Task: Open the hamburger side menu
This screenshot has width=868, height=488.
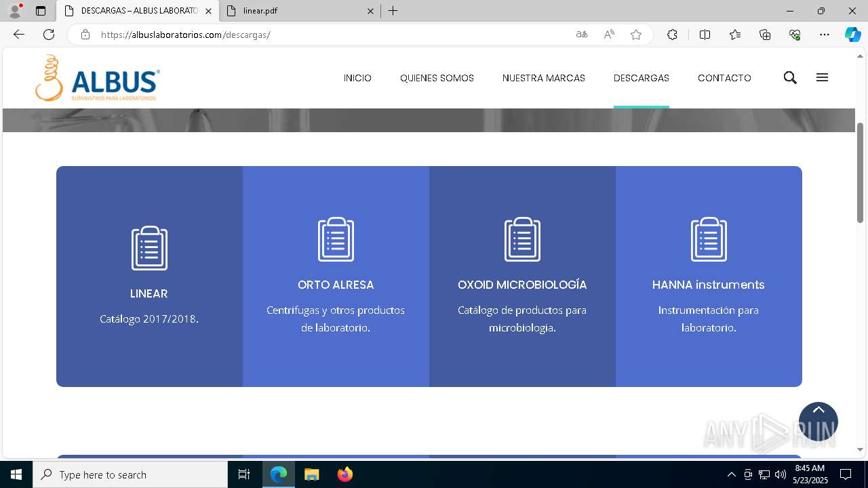Action: (822, 78)
